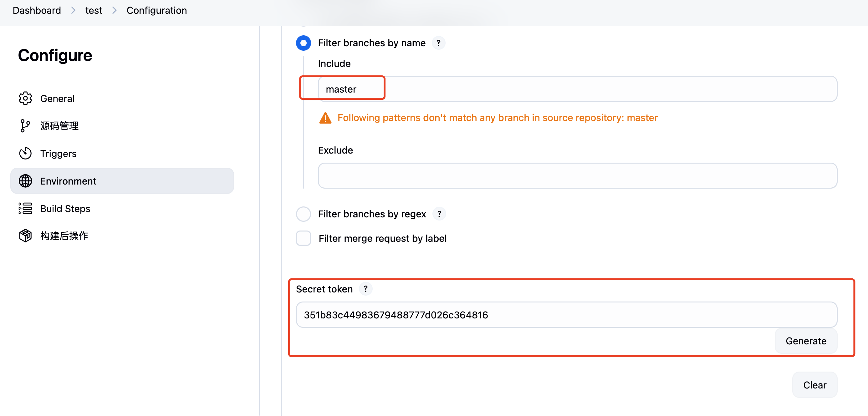Screen dimensions: 868x416
Task: Open help for Filter branches by name
Action: tap(438, 43)
